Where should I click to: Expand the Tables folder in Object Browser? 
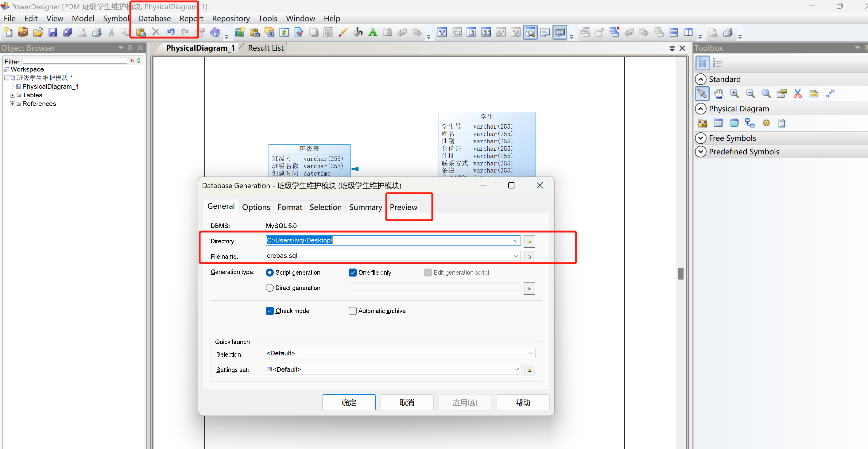[12, 95]
